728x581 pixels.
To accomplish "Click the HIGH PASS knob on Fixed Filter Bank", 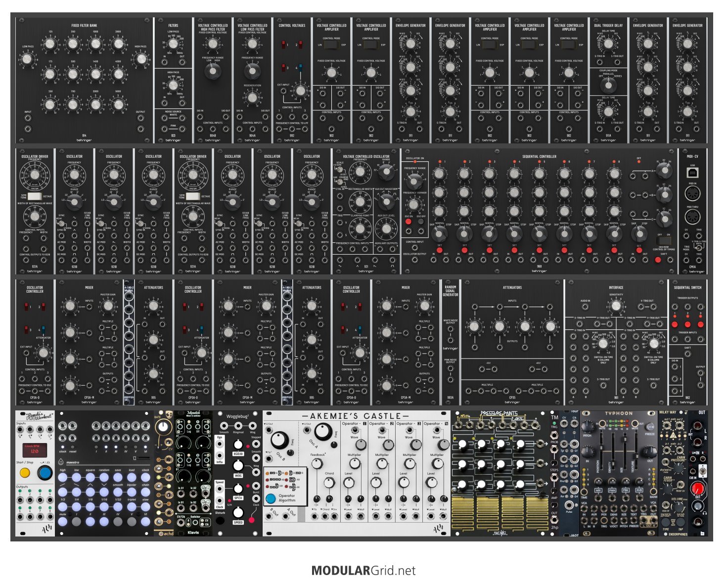I will [141, 59].
